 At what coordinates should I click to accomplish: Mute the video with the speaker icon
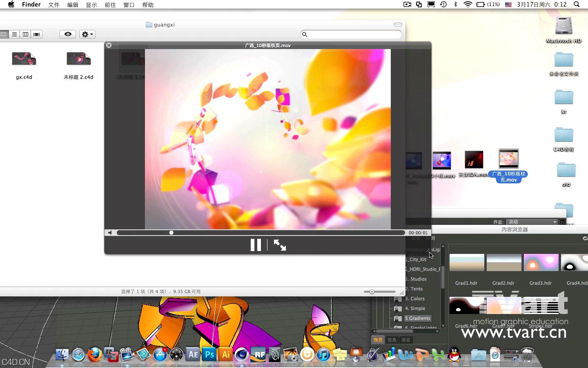coord(110,233)
